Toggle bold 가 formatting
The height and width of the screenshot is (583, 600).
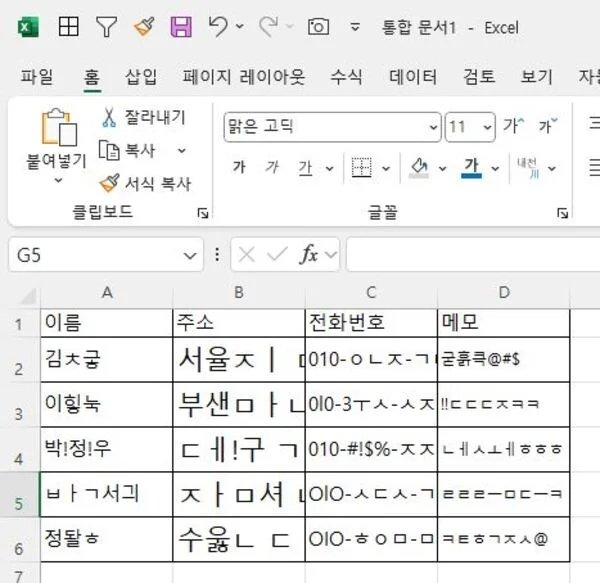tap(239, 167)
